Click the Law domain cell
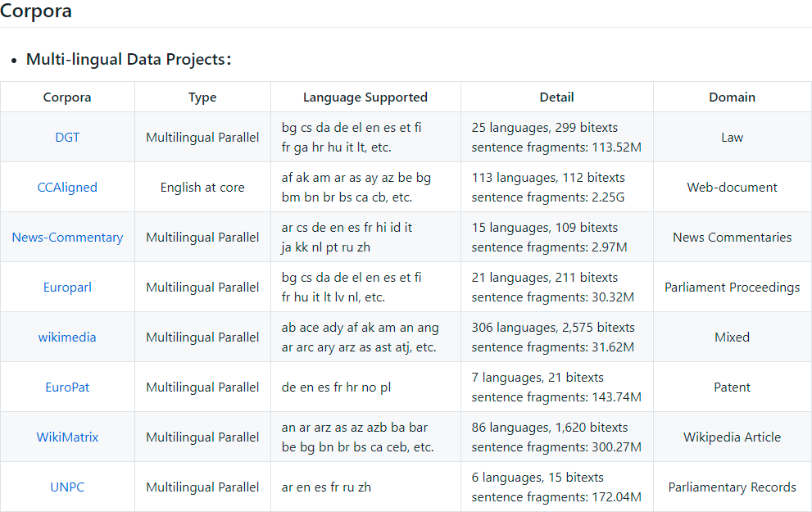The height and width of the screenshot is (512, 812). (733, 137)
